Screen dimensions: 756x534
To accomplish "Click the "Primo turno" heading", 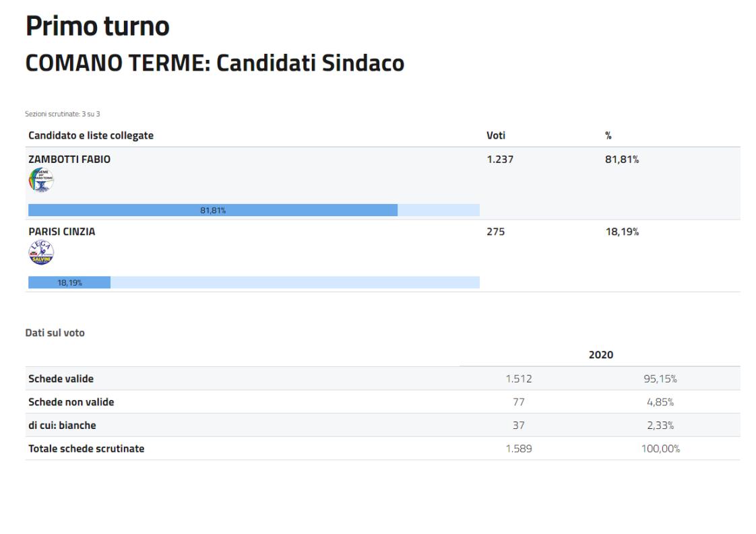I will coord(97,26).
